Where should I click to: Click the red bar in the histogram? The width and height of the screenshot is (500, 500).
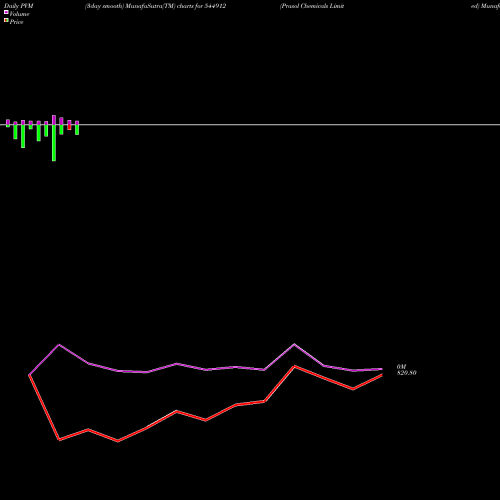69,127
